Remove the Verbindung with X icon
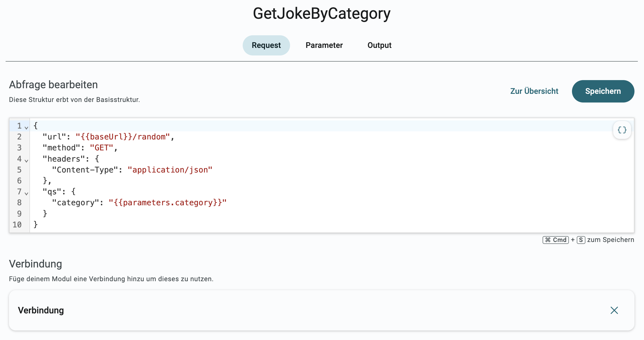Image resolution: width=644 pixels, height=340 pixels. coord(614,310)
